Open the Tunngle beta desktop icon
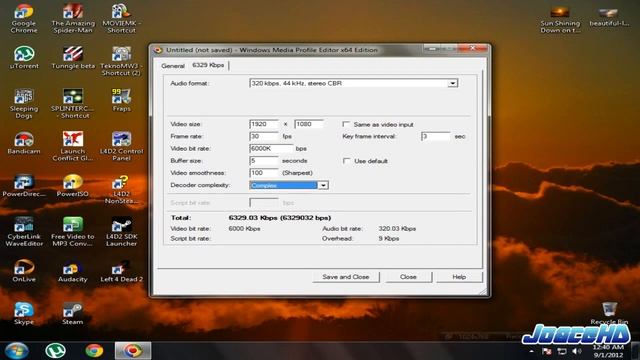Image resolution: width=640 pixels, height=360 pixels. pyautogui.click(x=73, y=58)
